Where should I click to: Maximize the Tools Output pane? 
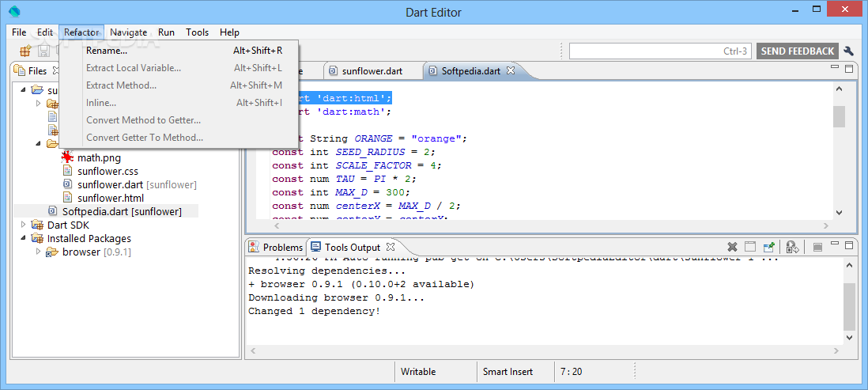[849, 244]
